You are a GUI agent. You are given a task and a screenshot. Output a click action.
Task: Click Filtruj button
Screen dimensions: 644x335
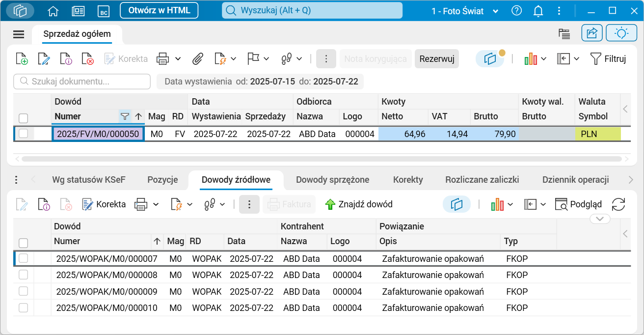click(608, 59)
